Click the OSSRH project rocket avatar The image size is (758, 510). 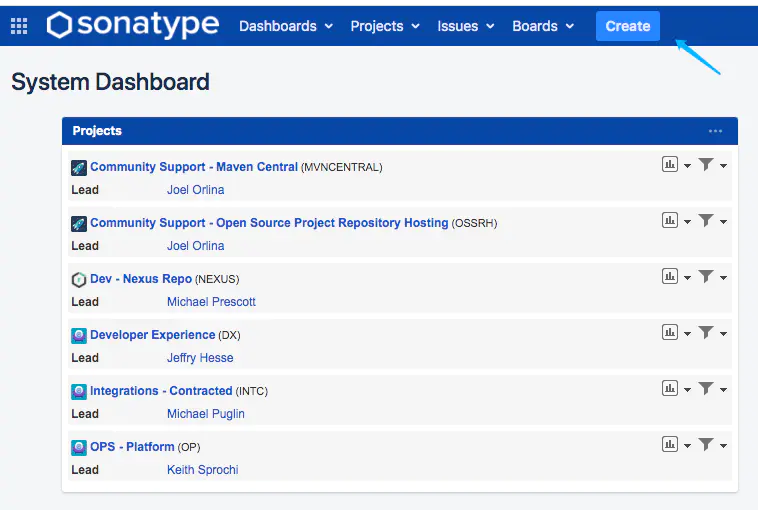pos(79,224)
